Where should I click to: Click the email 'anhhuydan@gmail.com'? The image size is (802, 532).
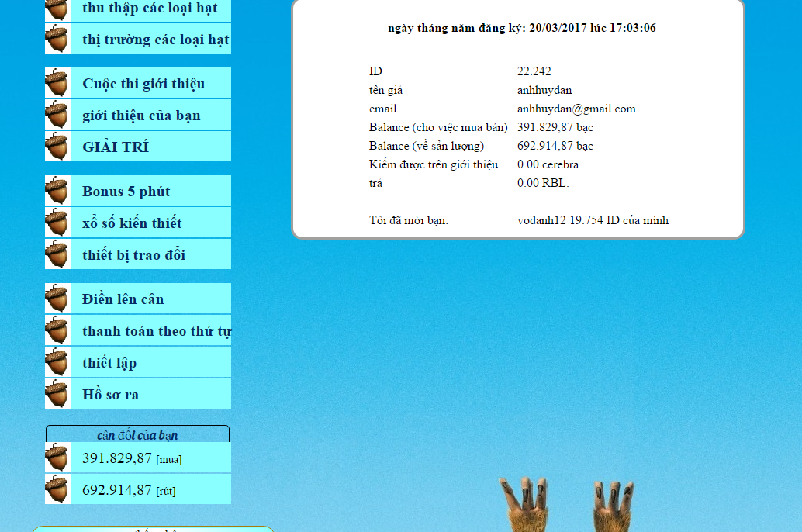tap(576, 109)
